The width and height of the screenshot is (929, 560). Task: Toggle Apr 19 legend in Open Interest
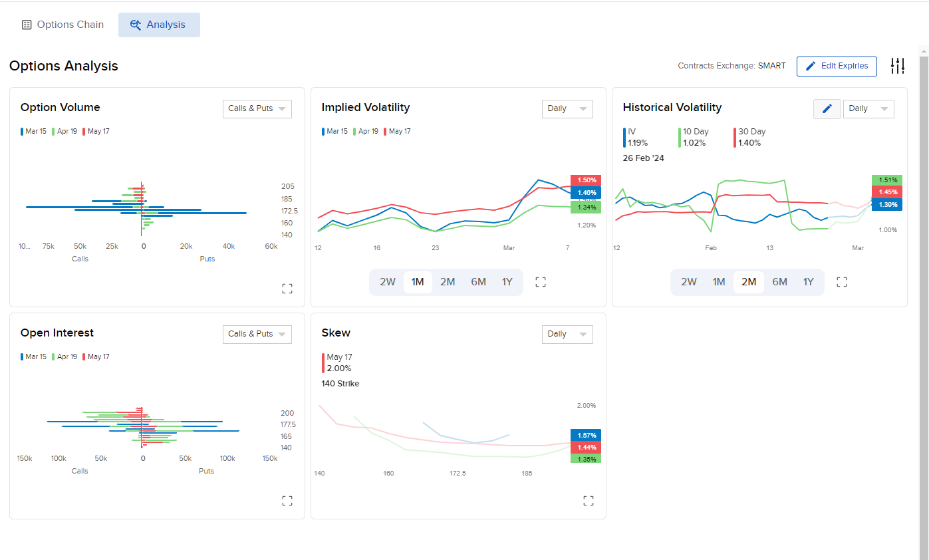[x=65, y=357]
